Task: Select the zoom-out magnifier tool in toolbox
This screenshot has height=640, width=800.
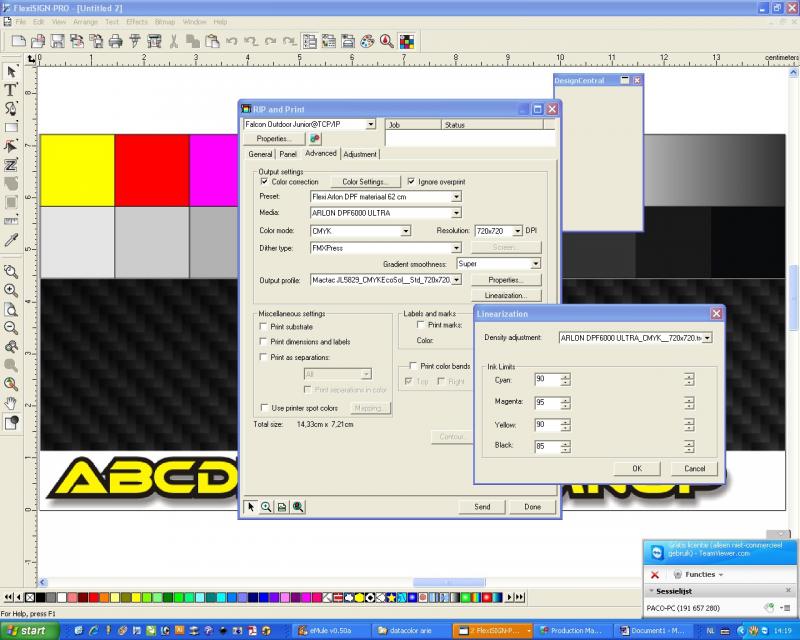Action: point(11,328)
